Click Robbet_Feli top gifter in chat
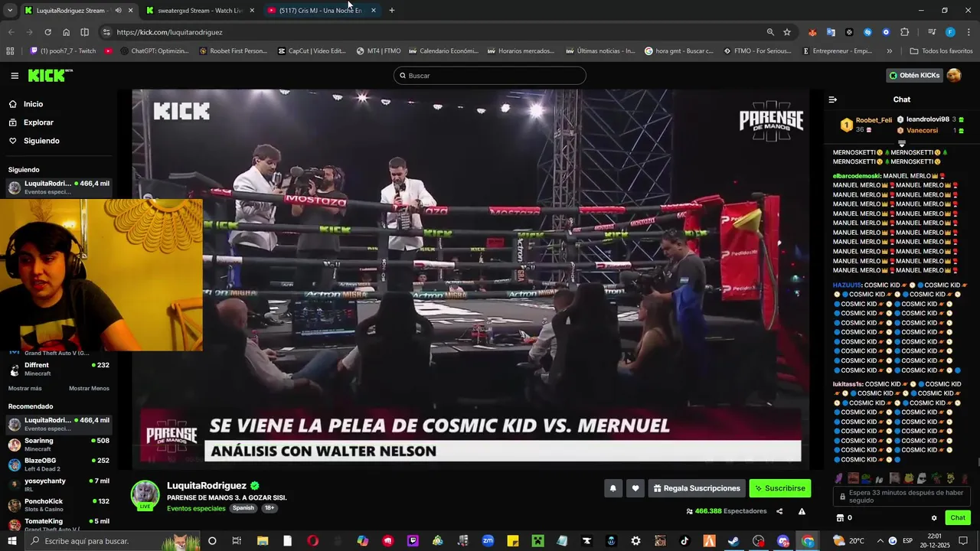Screen dimensions: 980x551 click(867, 125)
